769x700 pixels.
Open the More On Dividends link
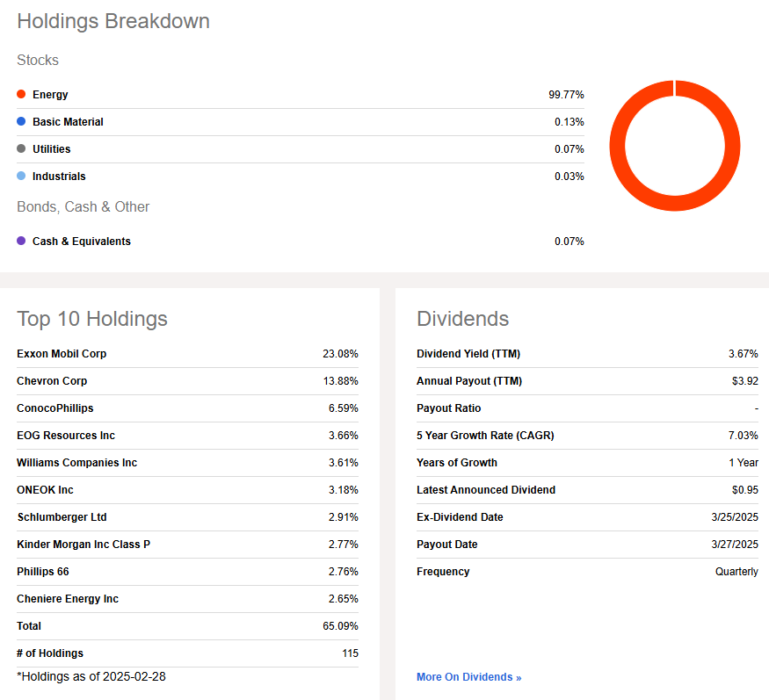tap(468, 677)
